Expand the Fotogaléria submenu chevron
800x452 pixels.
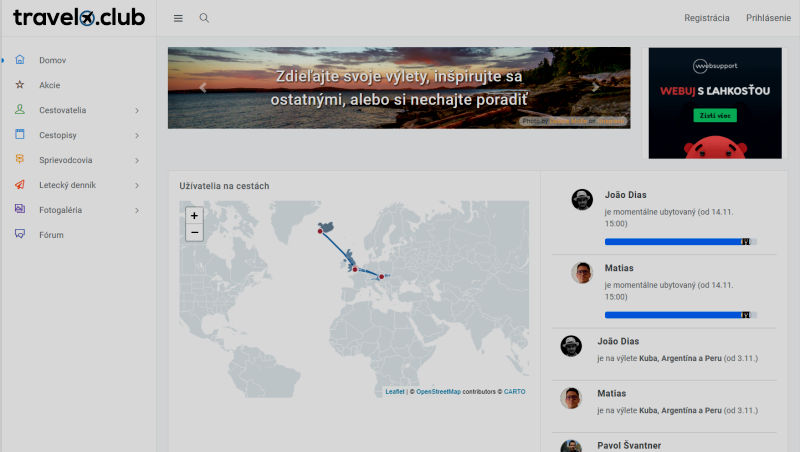coord(137,211)
